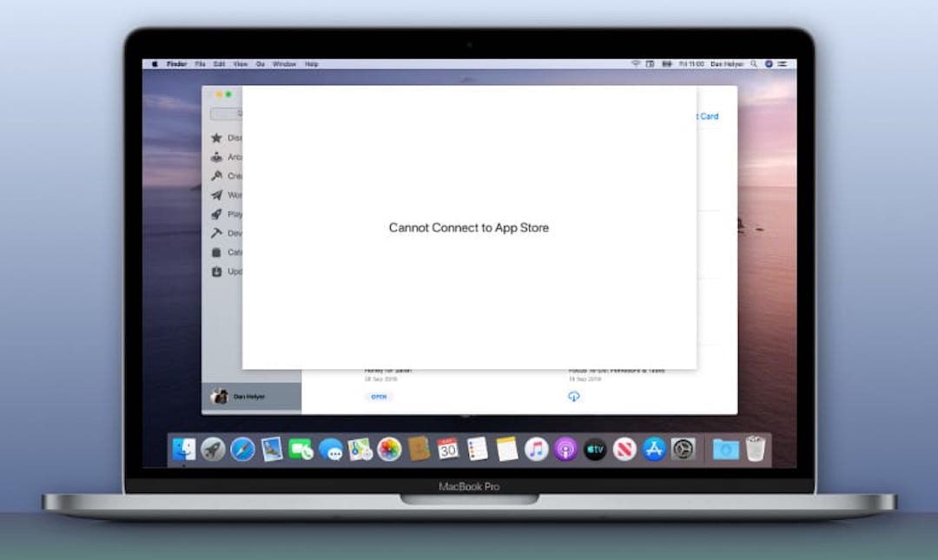Select Develop in the App Store sidebar
The height and width of the screenshot is (560, 938).
[228, 233]
